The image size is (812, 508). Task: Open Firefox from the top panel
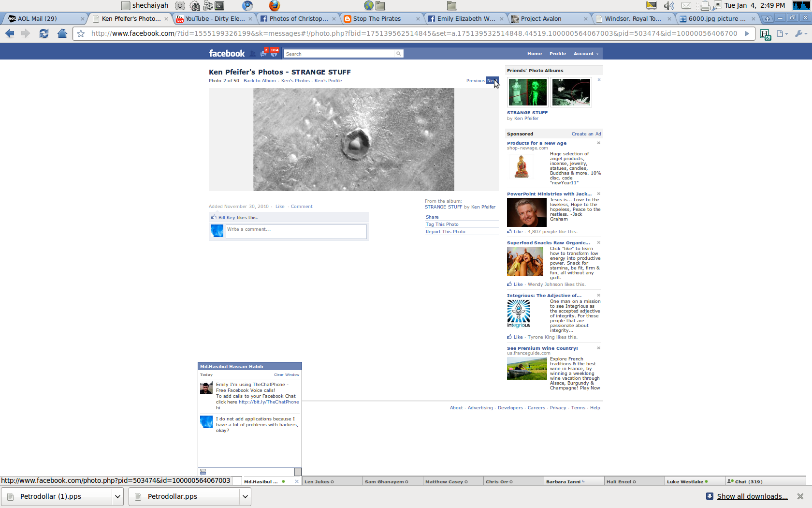[275, 5]
